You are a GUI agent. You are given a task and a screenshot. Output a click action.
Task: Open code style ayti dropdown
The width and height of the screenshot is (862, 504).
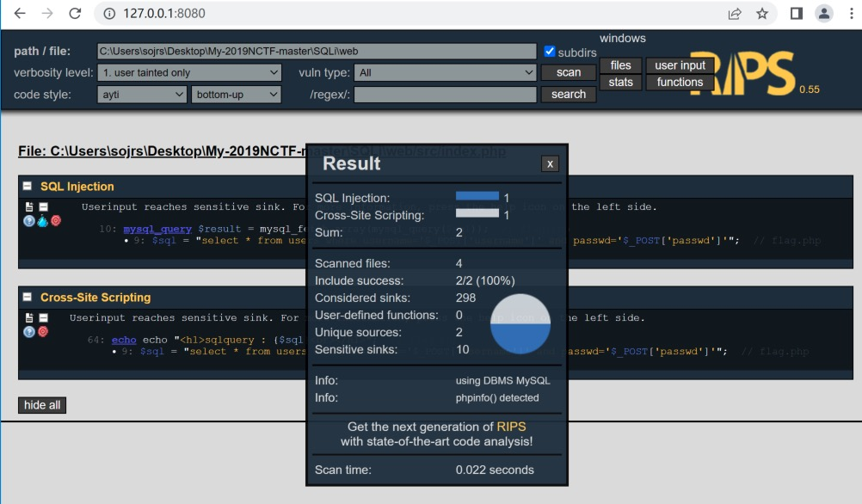(142, 95)
